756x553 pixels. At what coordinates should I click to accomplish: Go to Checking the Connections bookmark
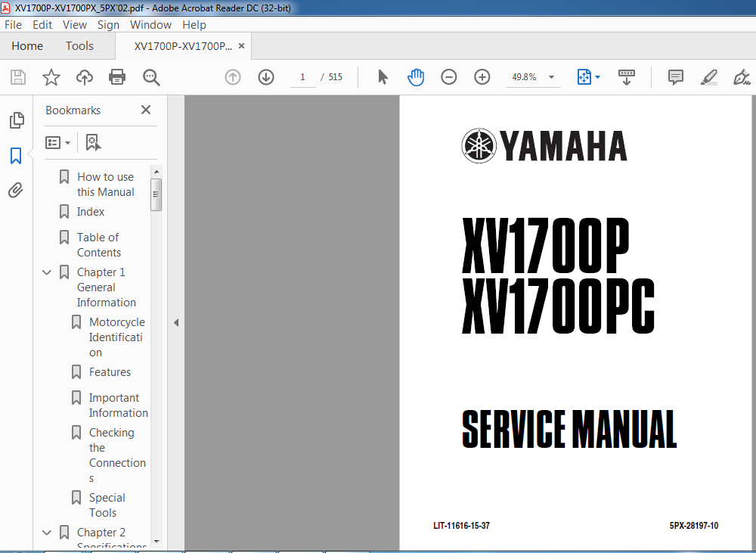pos(117,455)
